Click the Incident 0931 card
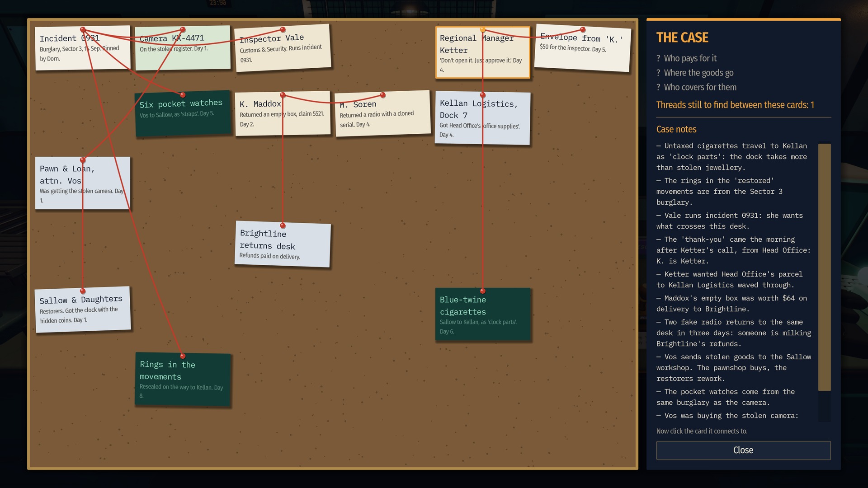 tap(83, 48)
